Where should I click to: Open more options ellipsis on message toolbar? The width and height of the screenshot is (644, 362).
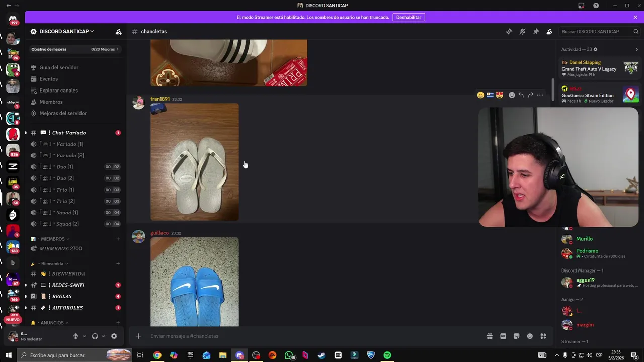pos(540,95)
